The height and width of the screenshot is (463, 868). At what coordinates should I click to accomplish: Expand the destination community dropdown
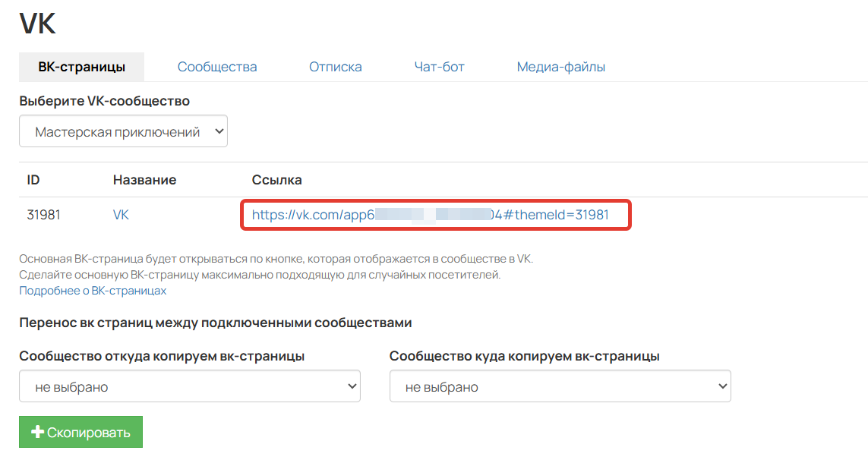560,386
